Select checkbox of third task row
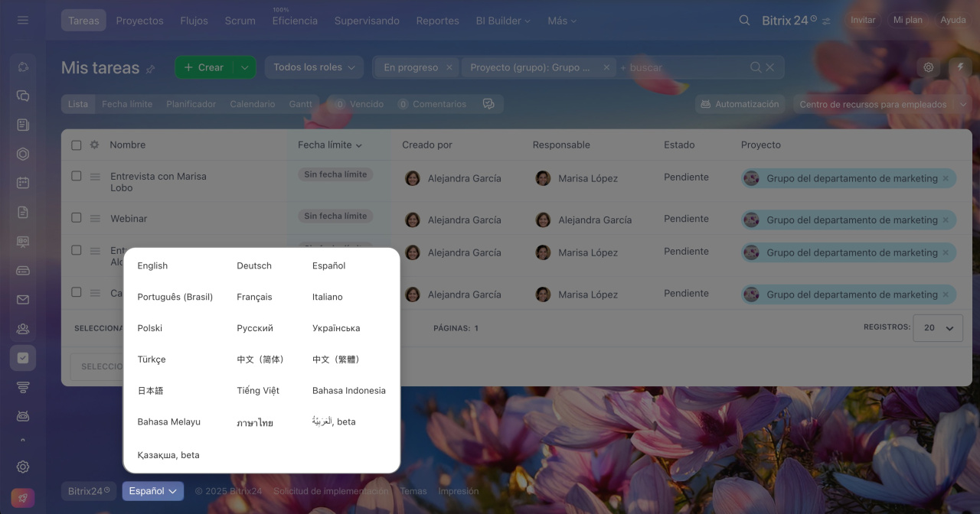 coord(77,250)
